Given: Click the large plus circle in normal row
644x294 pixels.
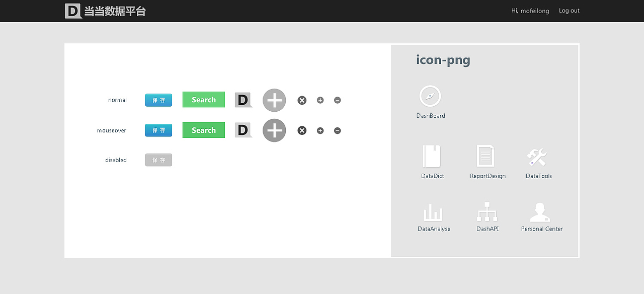Looking at the screenshot, I should (274, 100).
